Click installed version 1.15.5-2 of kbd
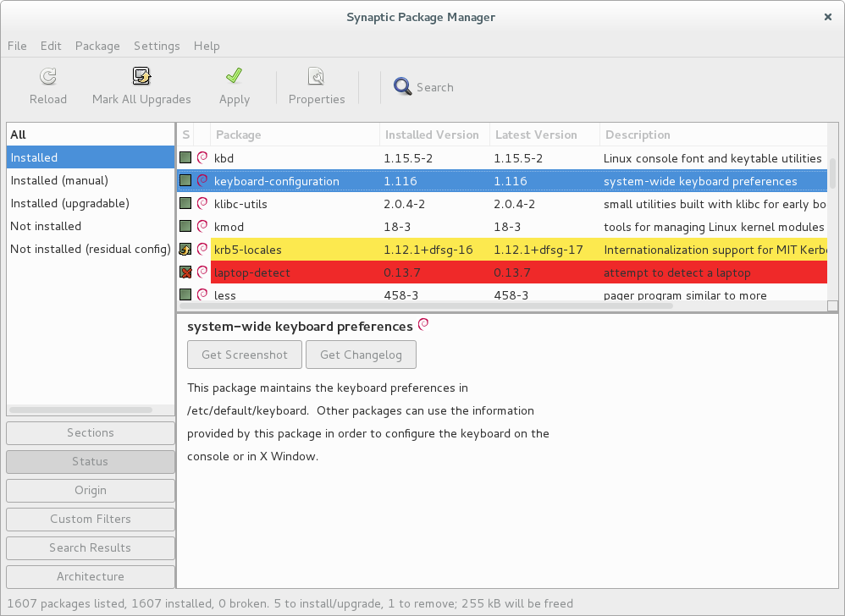Image resolution: width=845 pixels, height=616 pixels. click(408, 158)
